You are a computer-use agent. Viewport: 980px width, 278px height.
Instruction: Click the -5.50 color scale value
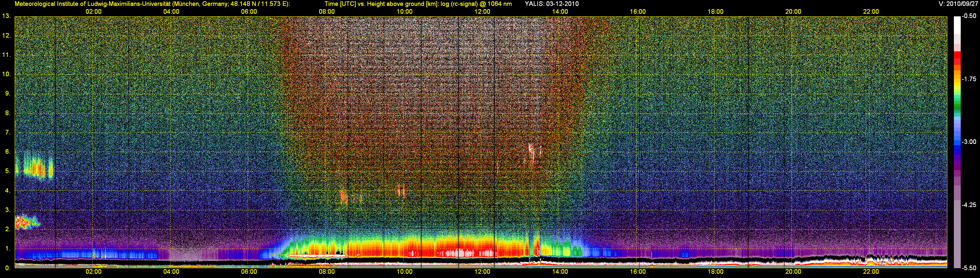pyautogui.click(x=969, y=268)
